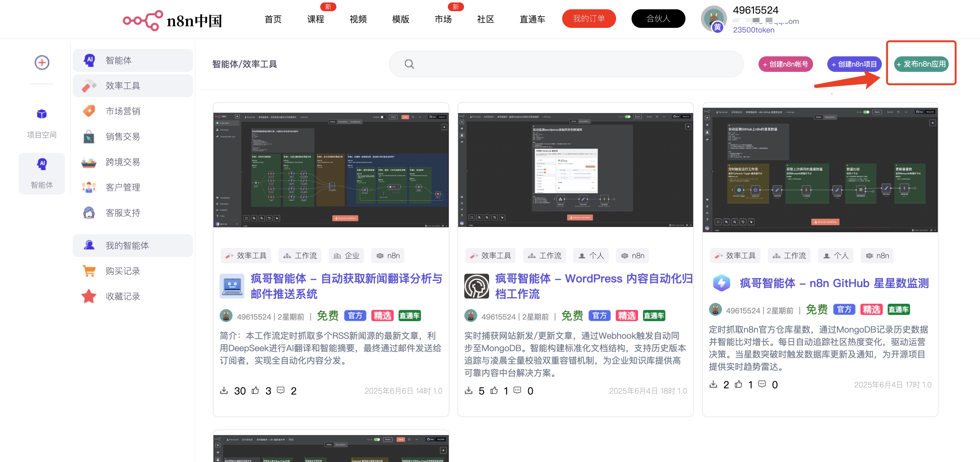Open 购买记录 in sidebar
Screen dimensions: 980x462
click(133, 271)
